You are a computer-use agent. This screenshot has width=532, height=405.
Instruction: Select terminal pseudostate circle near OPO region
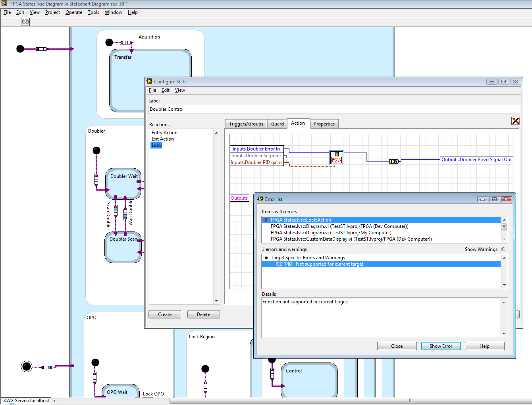pos(27,366)
